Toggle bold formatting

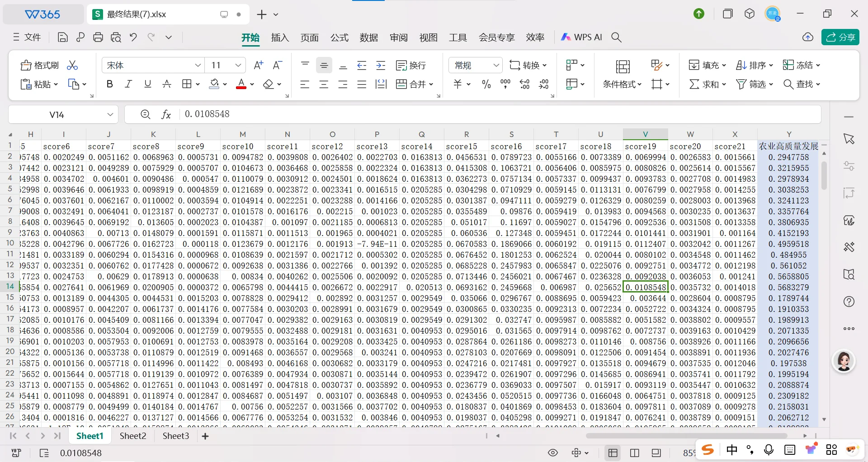[x=109, y=84]
